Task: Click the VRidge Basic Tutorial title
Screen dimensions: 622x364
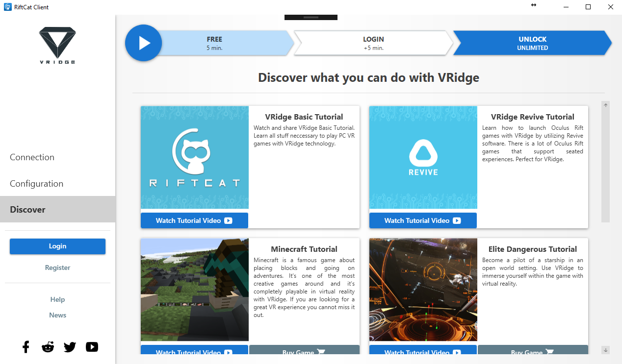Action: pyautogui.click(x=304, y=117)
